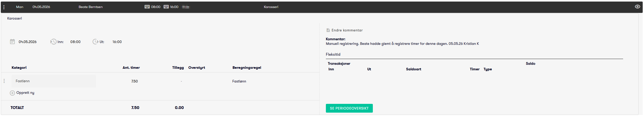Click the Opprett ny text link
This screenshot has width=644, height=117.
25,93
